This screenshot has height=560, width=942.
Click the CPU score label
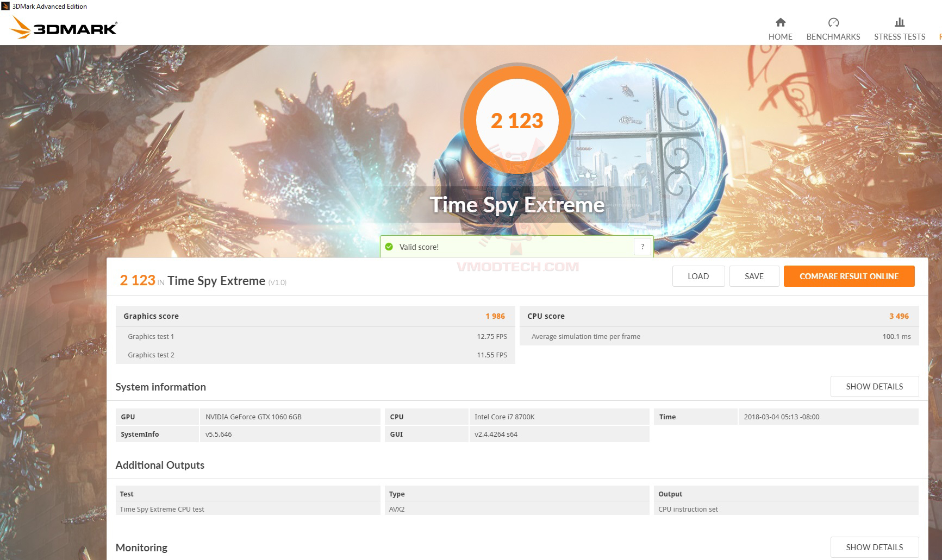pyautogui.click(x=546, y=316)
